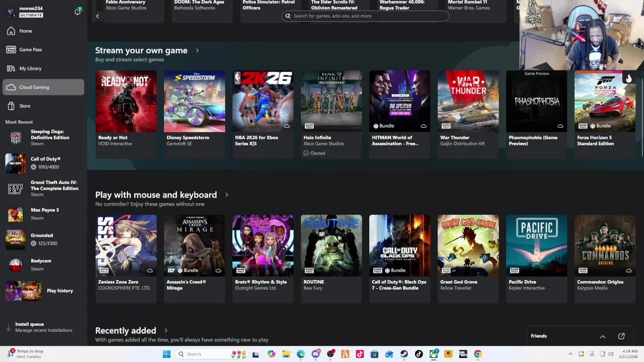Click the Home icon in sidebar

(x=11, y=31)
